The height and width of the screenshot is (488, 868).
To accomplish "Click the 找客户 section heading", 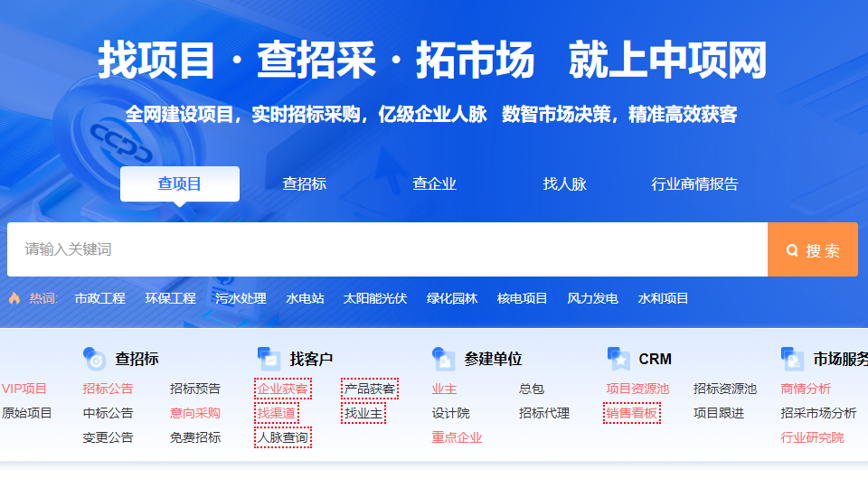I will pyautogui.click(x=311, y=359).
